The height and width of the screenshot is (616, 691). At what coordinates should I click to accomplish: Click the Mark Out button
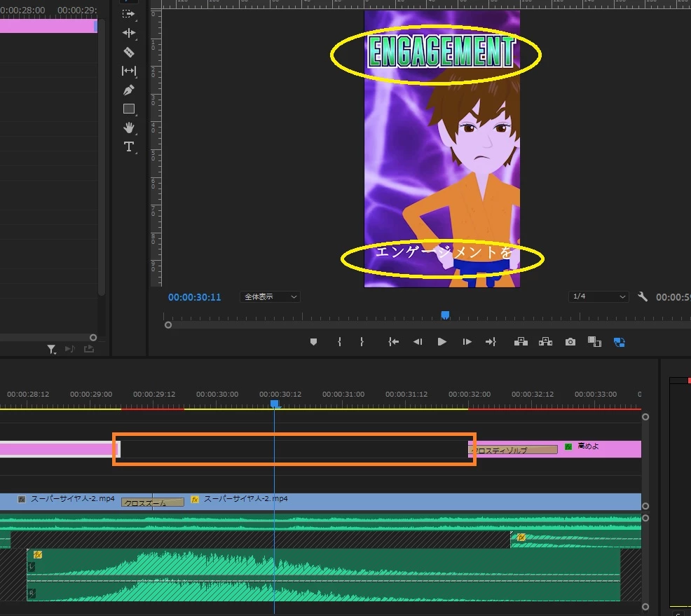point(362,342)
